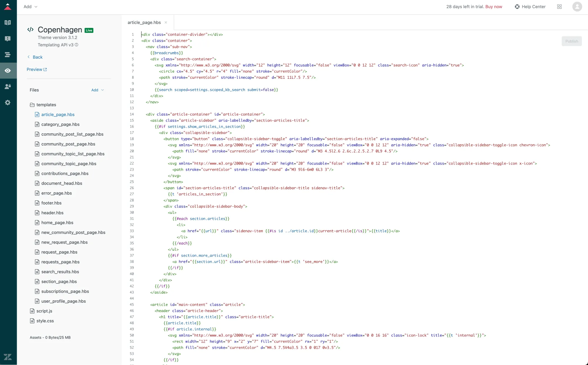Open the top Add dropdown menu
588x365 pixels.
(x=31, y=7)
